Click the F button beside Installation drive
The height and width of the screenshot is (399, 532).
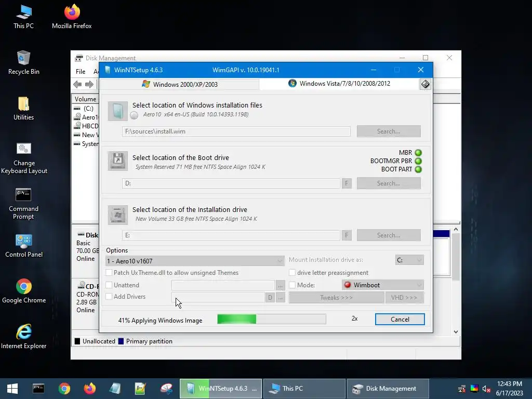[347, 235]
